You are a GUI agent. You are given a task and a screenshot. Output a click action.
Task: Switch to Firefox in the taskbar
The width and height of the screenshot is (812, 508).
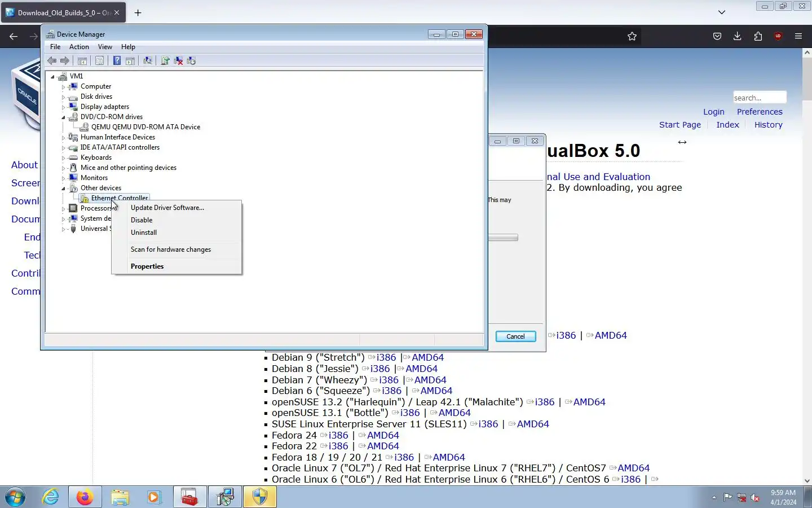(85, 497)
